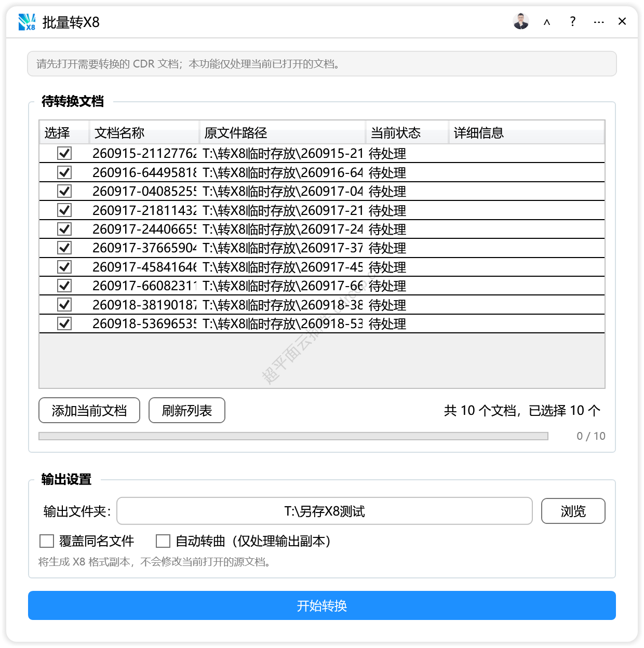Click path cell ending in 260917-04
The image size is (644, 648).
[283, 191]
